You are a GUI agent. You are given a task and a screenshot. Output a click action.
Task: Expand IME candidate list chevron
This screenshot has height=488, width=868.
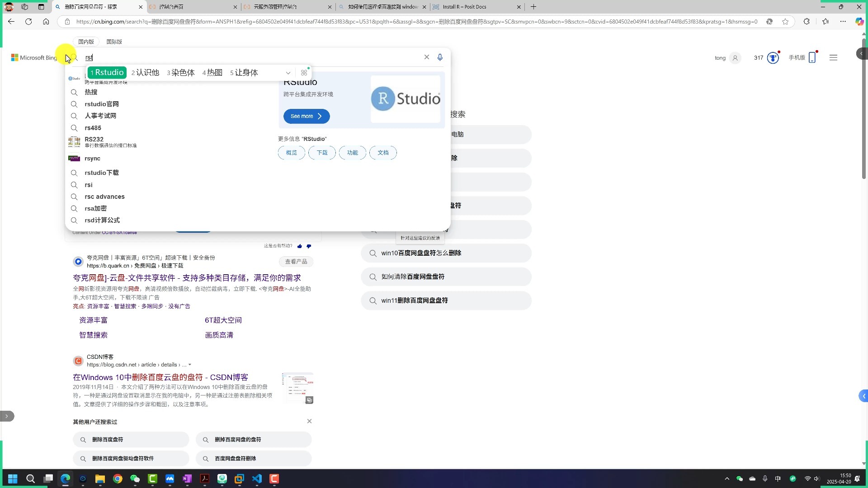click(x=288, y=73)
